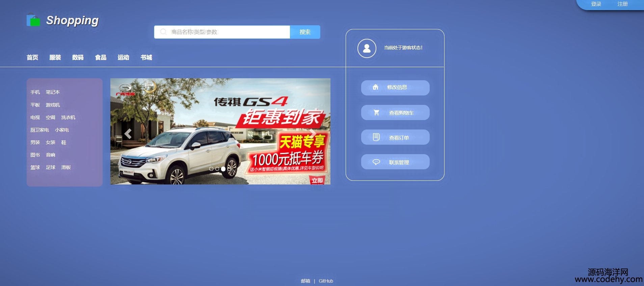Open the 滑板 category
The height and width of the screenshot is (286, 644).
(66, 167)
